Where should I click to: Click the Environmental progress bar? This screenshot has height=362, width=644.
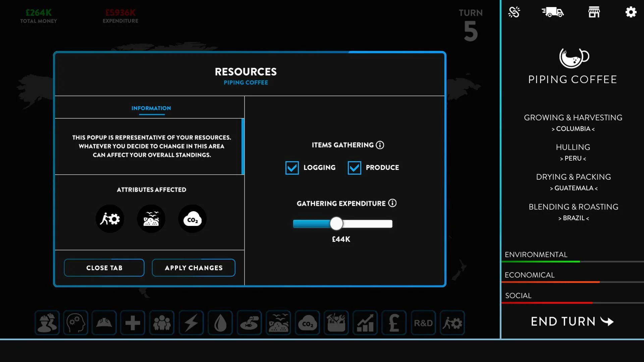point(573,261)
